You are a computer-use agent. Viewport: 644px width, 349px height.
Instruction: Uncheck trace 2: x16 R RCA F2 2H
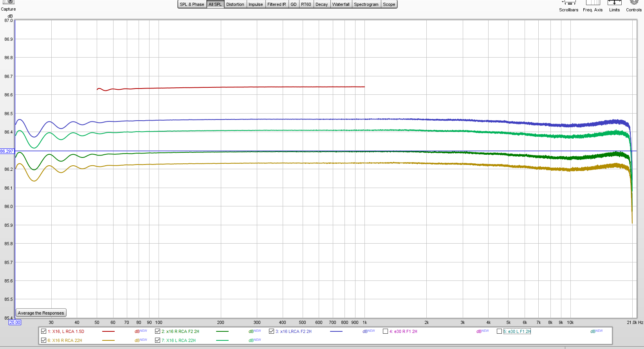pyautogui.click(x=158, y=331)
